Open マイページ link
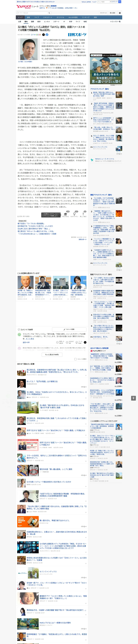Image resolution: width=138 pixels, height=644 pixels. click(x=103, y=13)
